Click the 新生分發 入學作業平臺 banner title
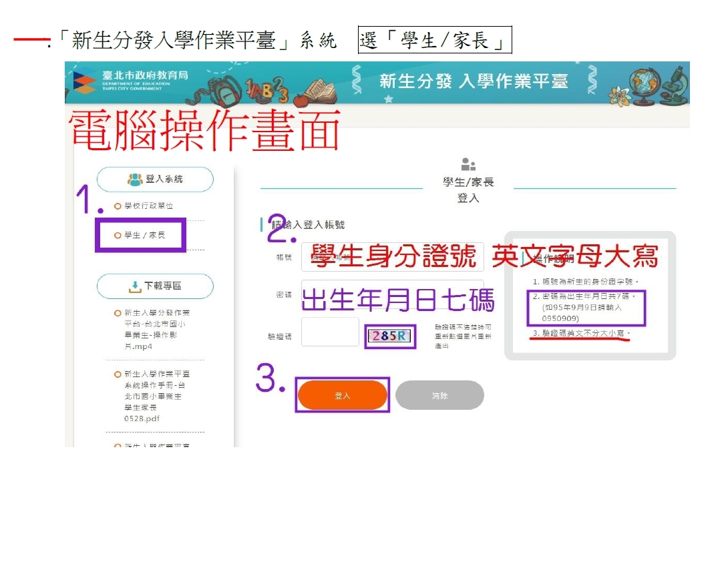 [474, 81]
